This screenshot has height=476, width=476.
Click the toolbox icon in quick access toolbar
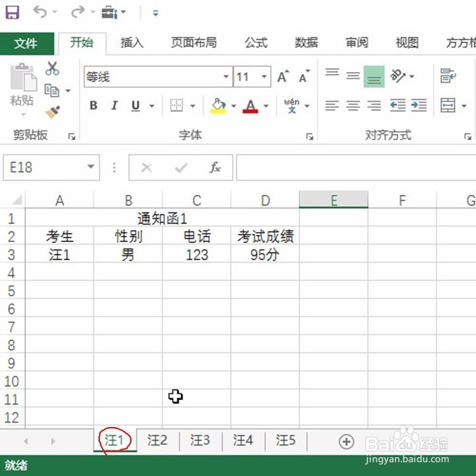(x=110, y=13)
